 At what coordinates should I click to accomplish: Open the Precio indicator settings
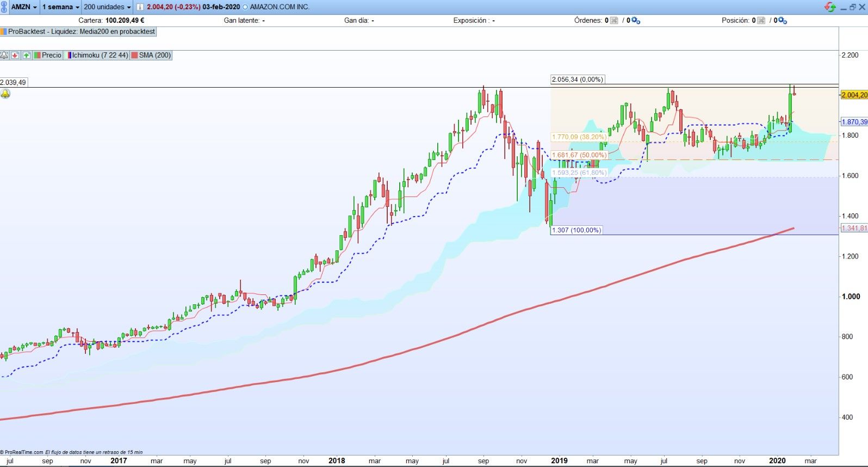click(48, 55)
